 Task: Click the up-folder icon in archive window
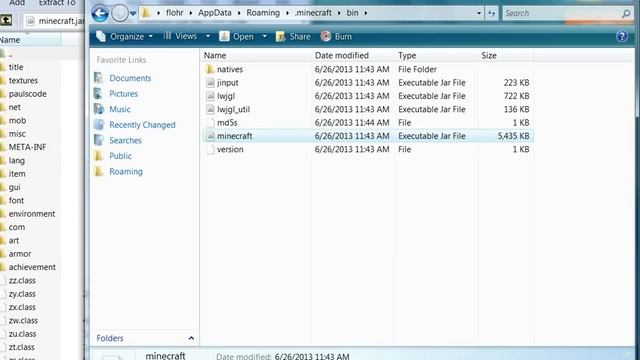pos(6,20)
